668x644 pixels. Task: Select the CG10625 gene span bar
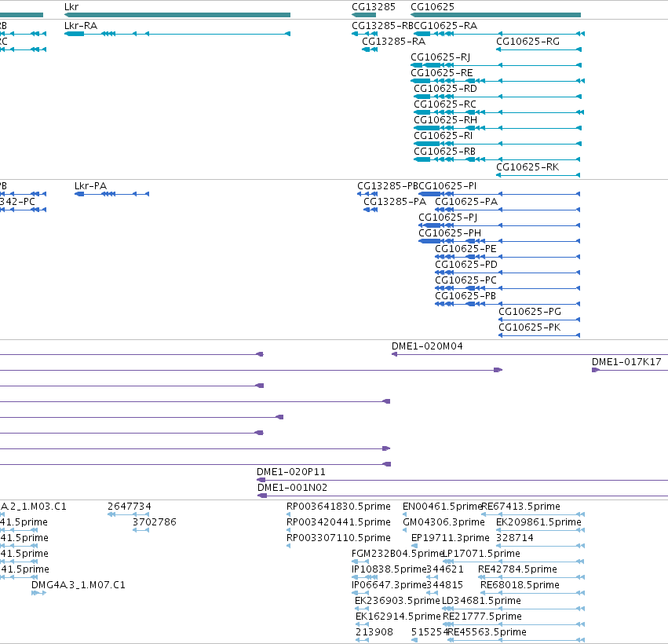coord(495,15)
